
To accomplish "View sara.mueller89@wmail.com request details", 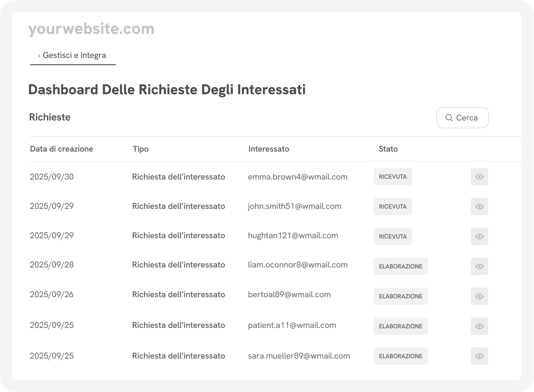I will coord(479,356).
